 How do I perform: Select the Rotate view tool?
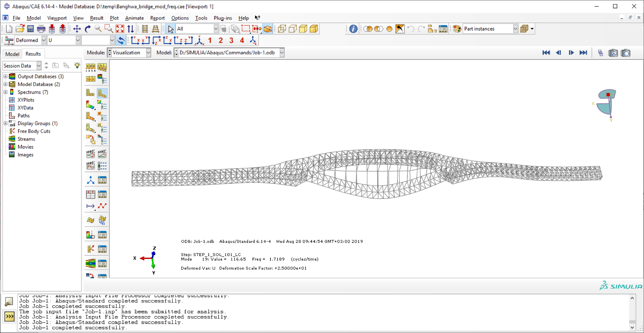(88, 29)
